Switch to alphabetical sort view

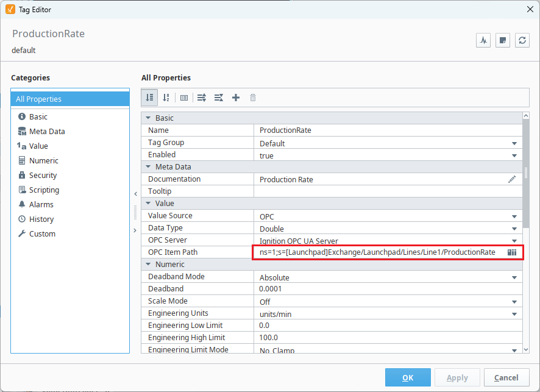166,98
